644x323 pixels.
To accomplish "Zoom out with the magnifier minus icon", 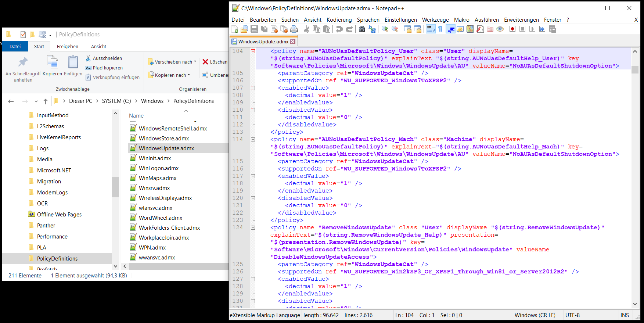I will click(x=395, y=29).
